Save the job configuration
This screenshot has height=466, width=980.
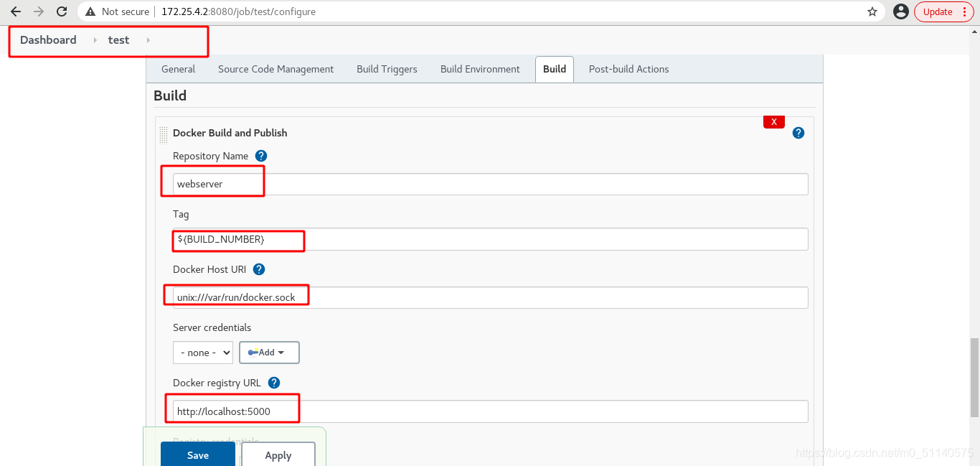[x=198, y=455]
